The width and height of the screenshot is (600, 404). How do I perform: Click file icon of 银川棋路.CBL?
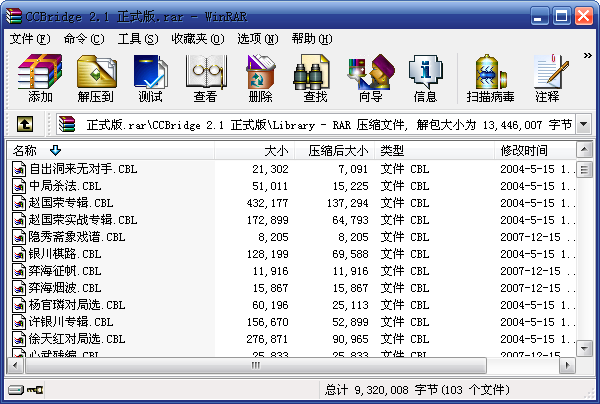click(19, 254)
